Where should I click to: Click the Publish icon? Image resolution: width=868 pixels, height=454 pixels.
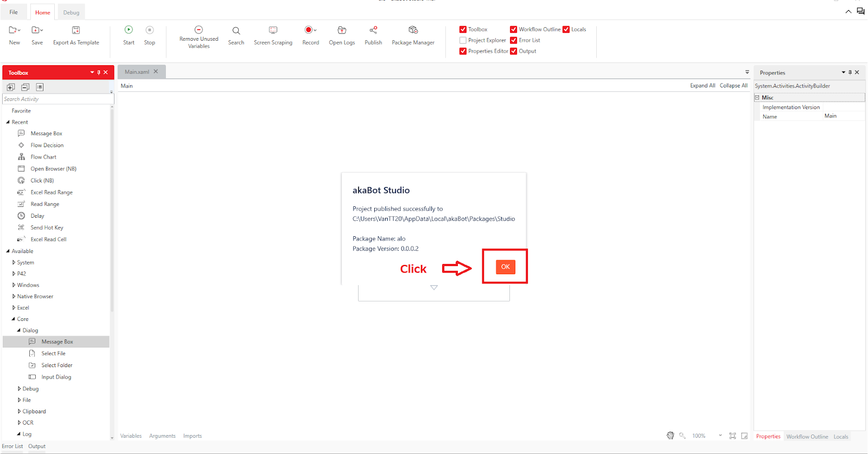click(x=373, y=30)
